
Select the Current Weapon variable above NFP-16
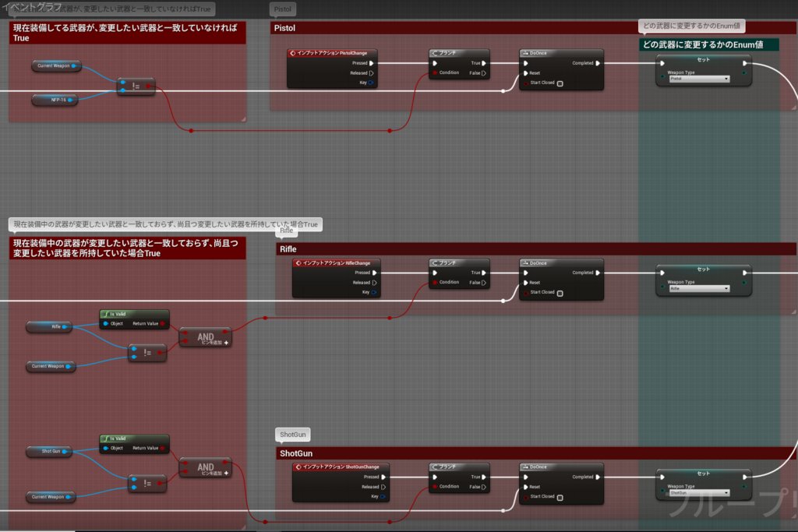pos(56,65)
